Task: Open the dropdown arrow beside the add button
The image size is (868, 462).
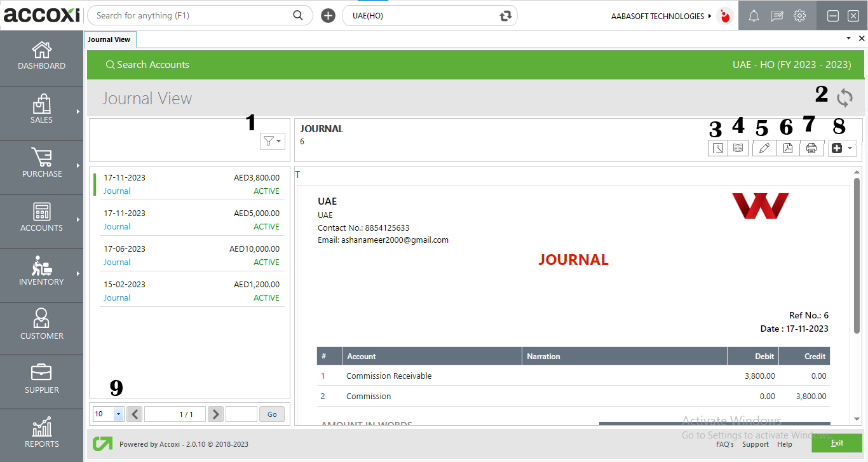Action: (x=850, y=147)
